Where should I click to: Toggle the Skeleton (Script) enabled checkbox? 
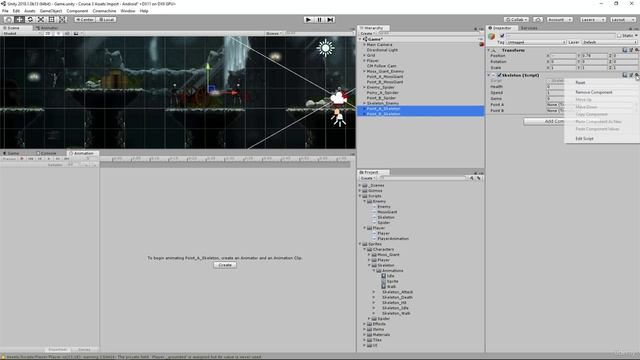point(499,75)
